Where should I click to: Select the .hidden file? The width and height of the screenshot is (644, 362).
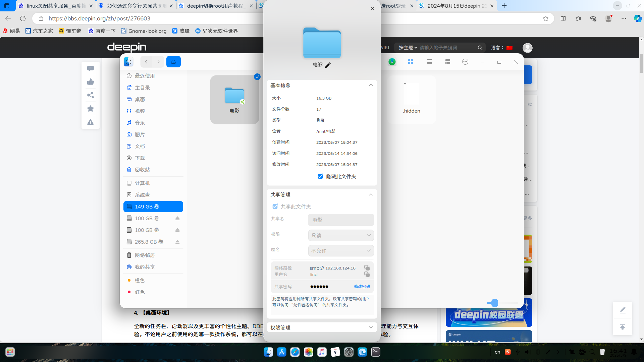click(x=412, y=99)
